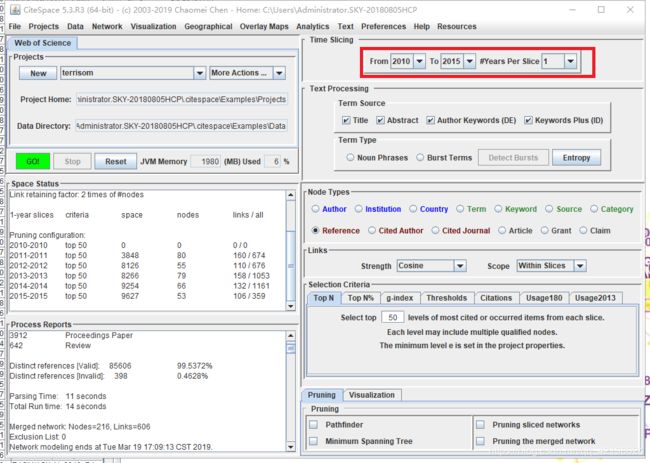
Task: Switch to the Top N tab
Action: [324, 298]
